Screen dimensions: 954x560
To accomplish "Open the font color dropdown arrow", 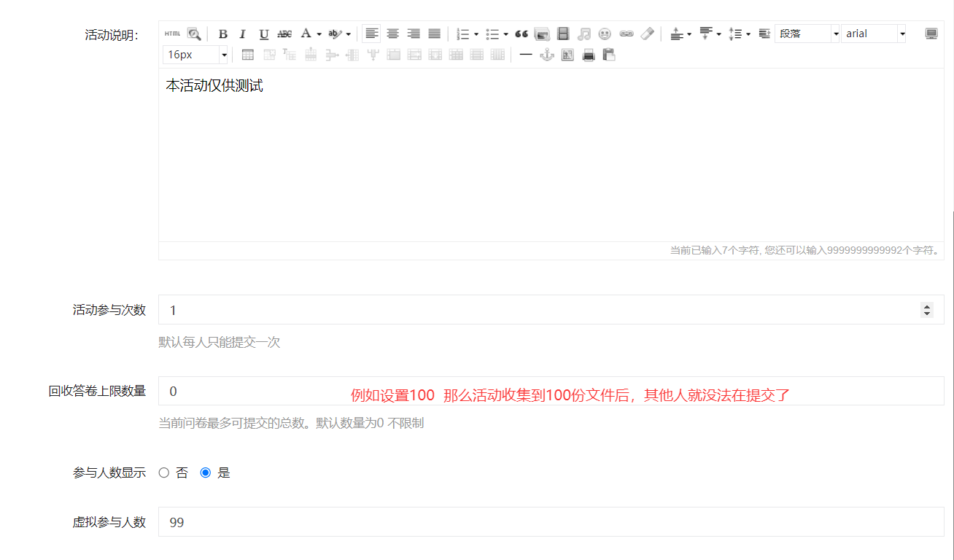I will pos(319,34).
